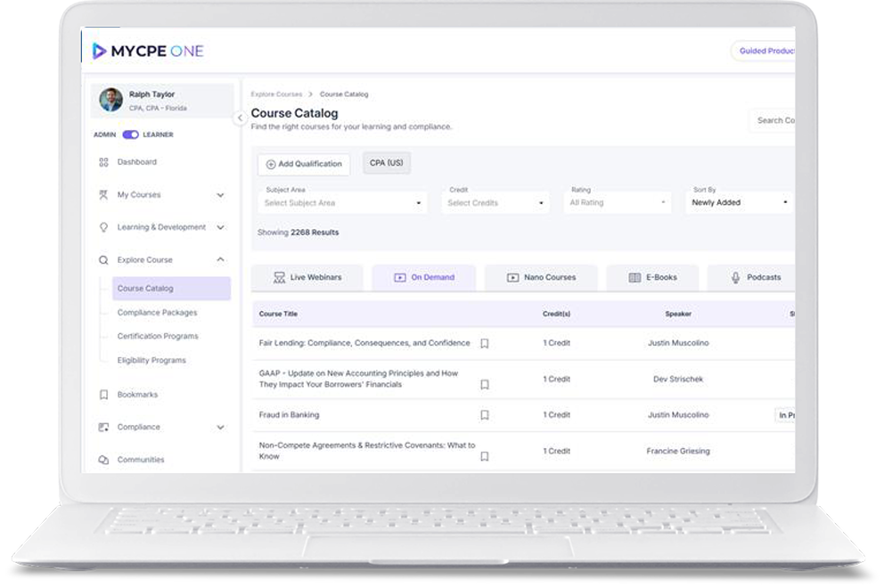
Task: Click the Credit(s) column header
Action: click(x=556, y=314)
